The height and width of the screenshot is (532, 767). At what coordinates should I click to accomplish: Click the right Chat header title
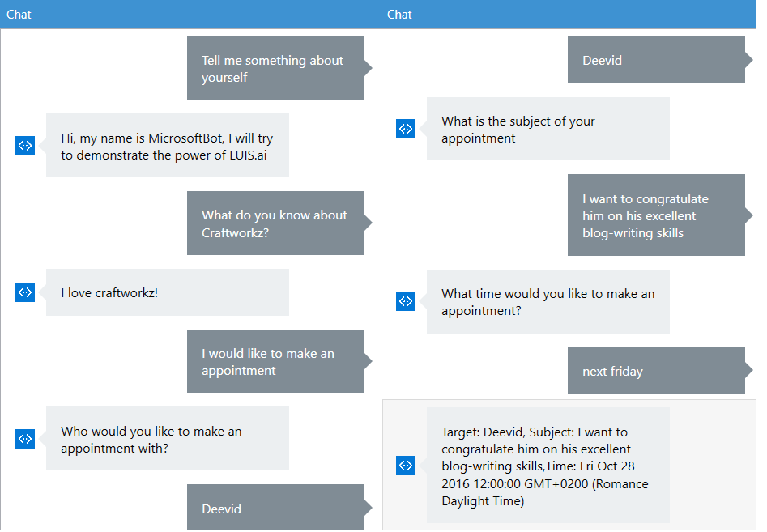tap(399, 15)
